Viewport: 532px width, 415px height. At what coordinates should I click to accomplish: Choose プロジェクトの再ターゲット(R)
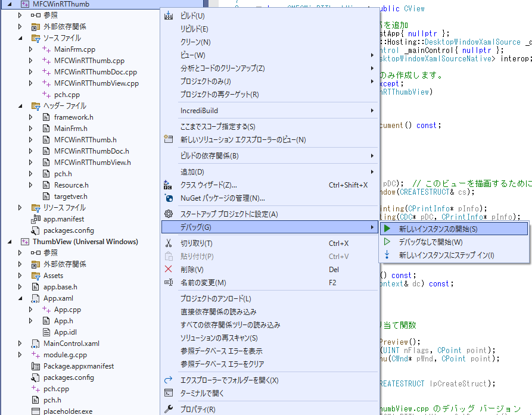click(x=270, y=94)
